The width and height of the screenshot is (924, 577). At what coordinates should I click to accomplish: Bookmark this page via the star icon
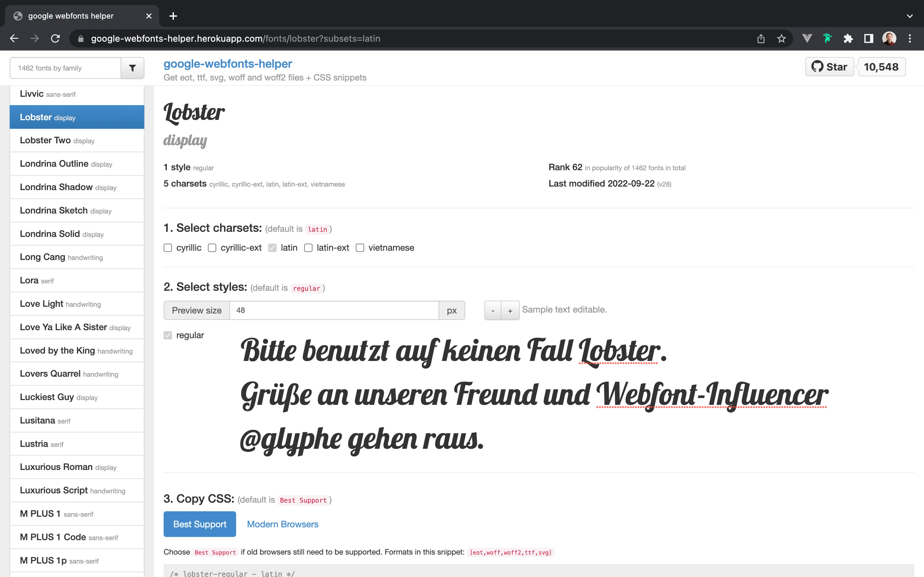click(781, 38)
